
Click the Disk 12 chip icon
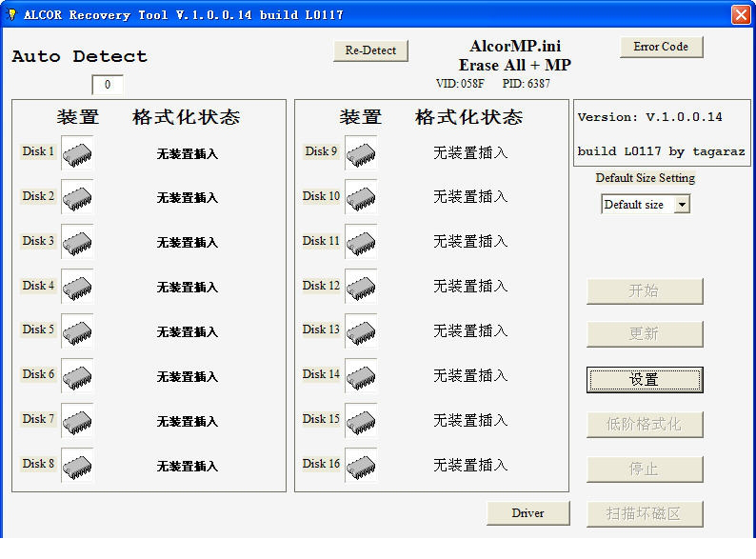361,287
